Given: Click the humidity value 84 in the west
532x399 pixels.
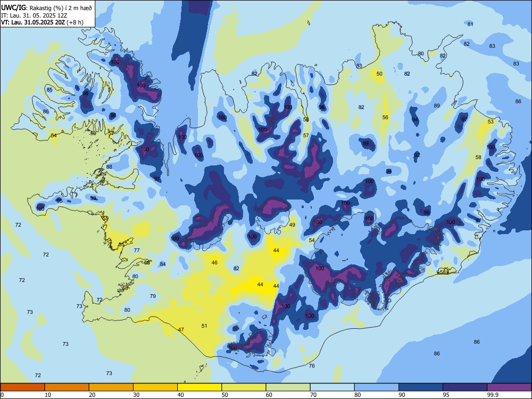Looking at the screenshot, I should (x=163, y=264).
